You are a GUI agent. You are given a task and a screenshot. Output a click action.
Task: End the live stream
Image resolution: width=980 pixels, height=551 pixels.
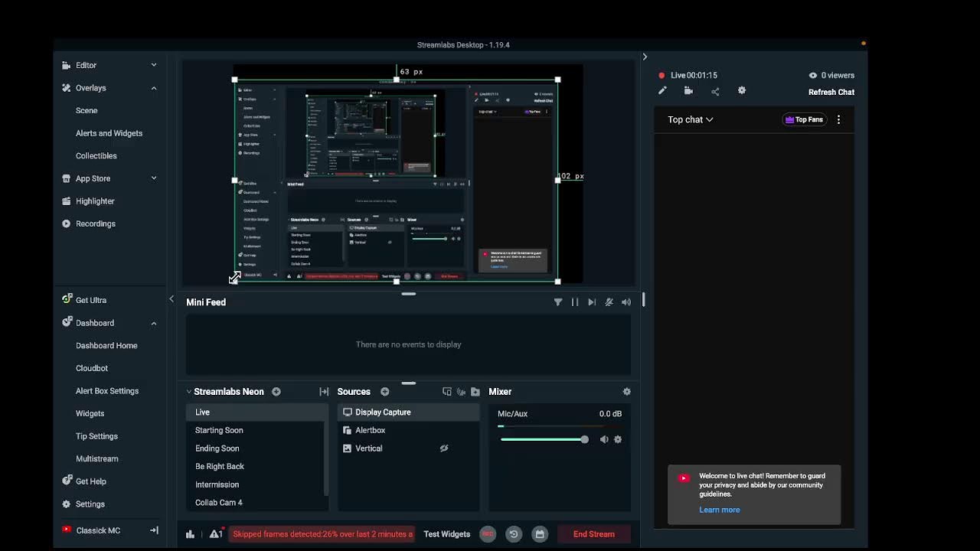594,534
